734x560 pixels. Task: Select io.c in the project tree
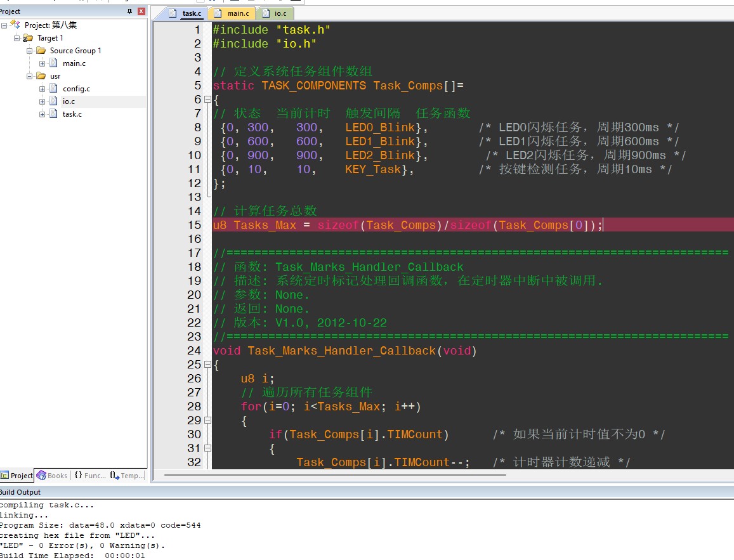pyautogui.click(x=69, y=101)
